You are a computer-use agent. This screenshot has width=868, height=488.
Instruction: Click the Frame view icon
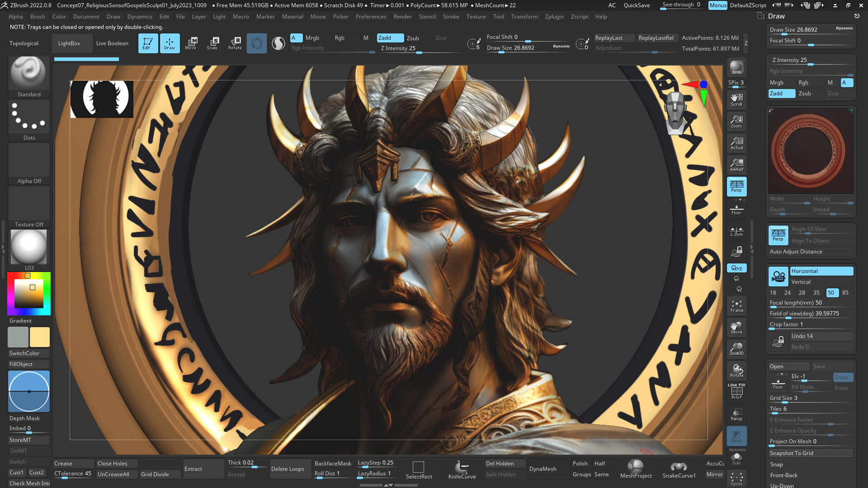(x=736, y=306)
